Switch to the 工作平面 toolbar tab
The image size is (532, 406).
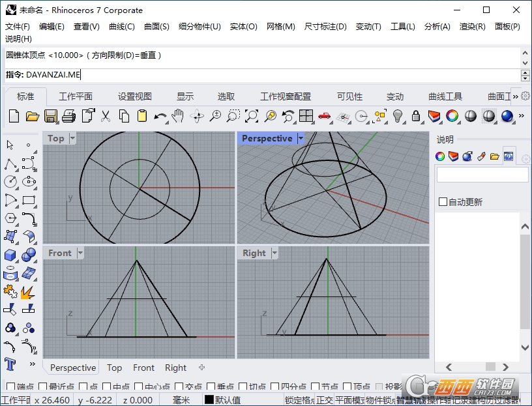(76, 96)
